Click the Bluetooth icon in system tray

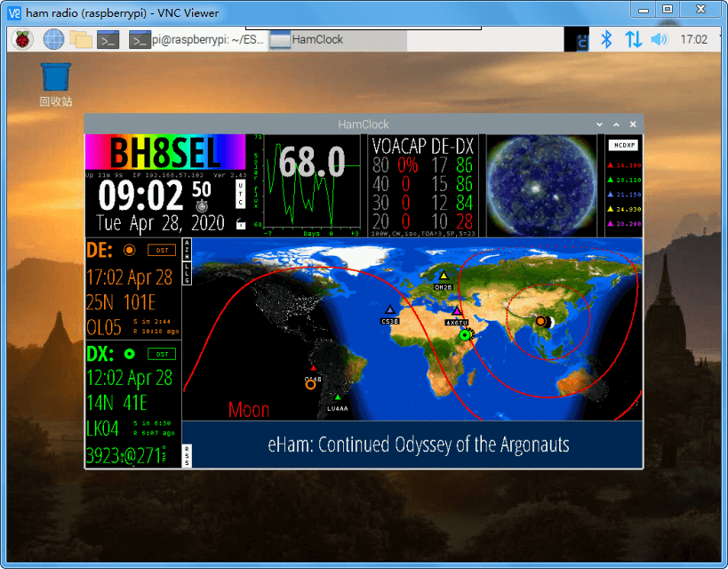[607, 39]
